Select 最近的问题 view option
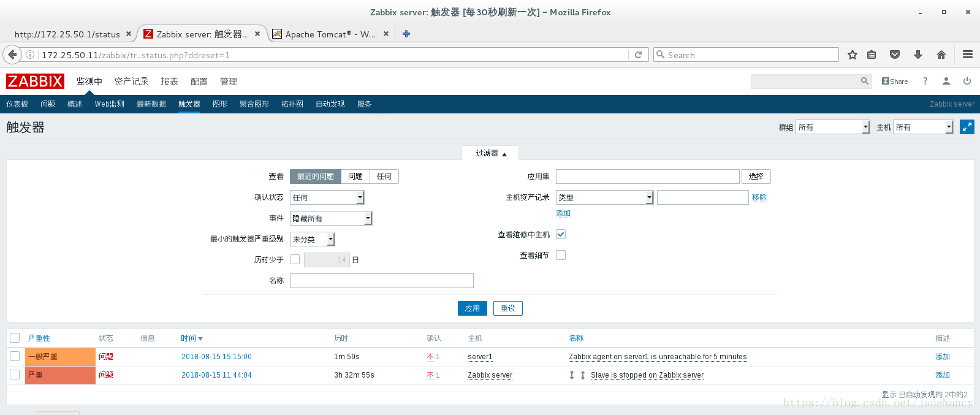Image resolution: width=980 pixels, height=415 pixels. point(316,177)
